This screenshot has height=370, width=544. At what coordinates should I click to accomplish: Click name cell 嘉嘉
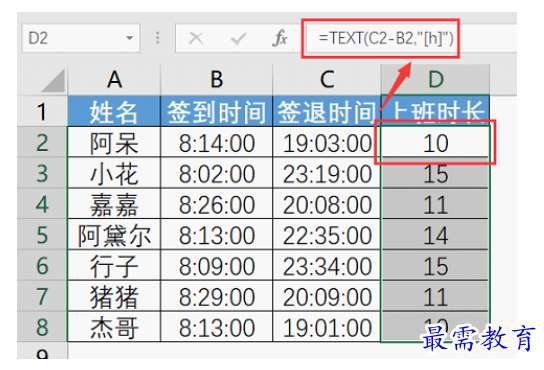click(x=114, y=204)
